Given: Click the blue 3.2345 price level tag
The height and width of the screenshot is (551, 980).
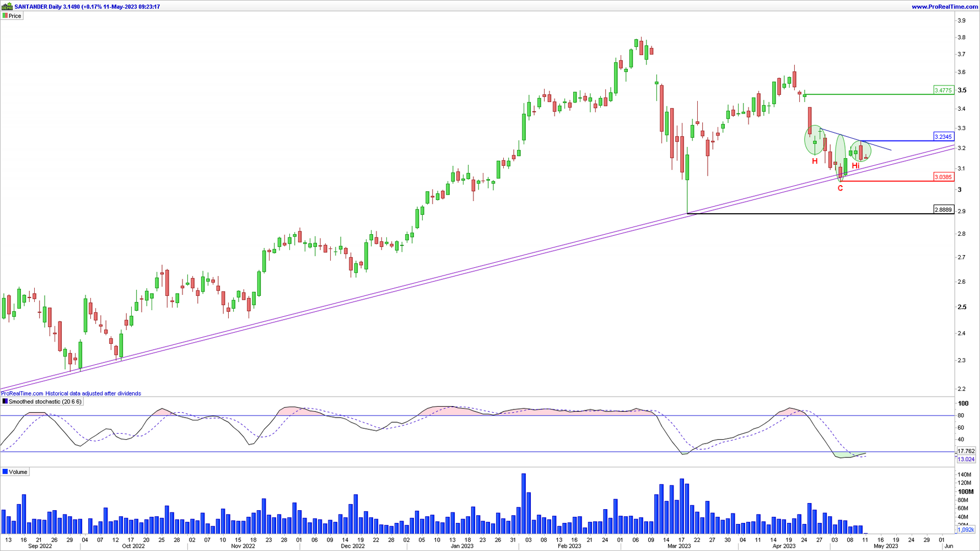Looking at the screenshot, I should pyautogui.click(x=943, y=137).
